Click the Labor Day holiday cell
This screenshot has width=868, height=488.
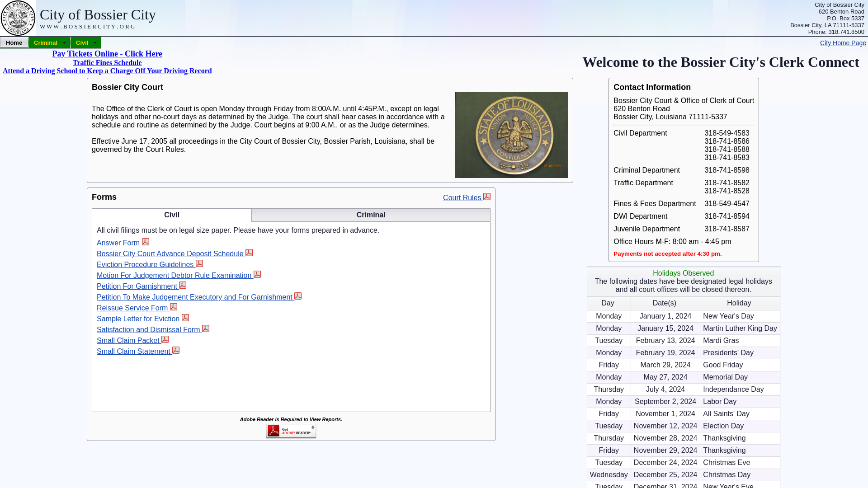740,402
